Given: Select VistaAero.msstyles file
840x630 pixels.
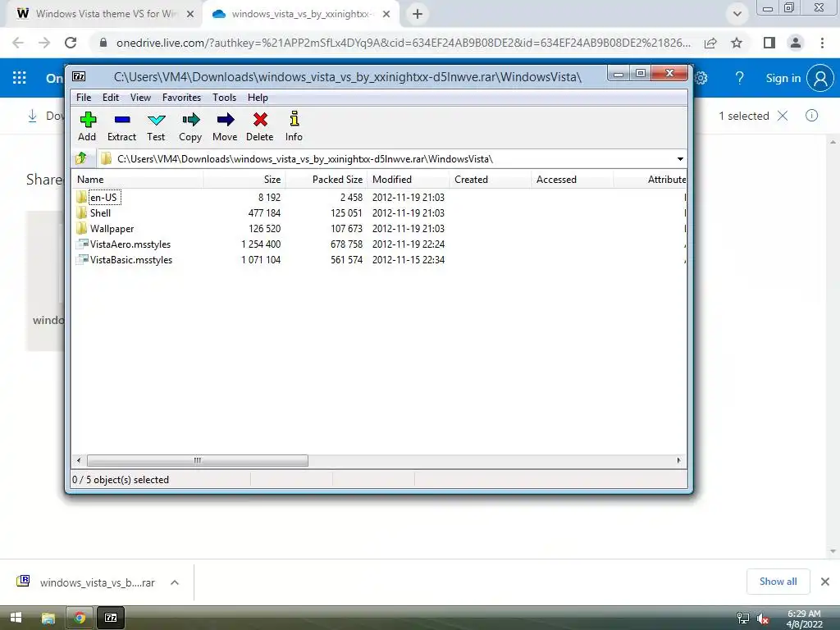Looking at the screenshot, I should pos(130,244).
